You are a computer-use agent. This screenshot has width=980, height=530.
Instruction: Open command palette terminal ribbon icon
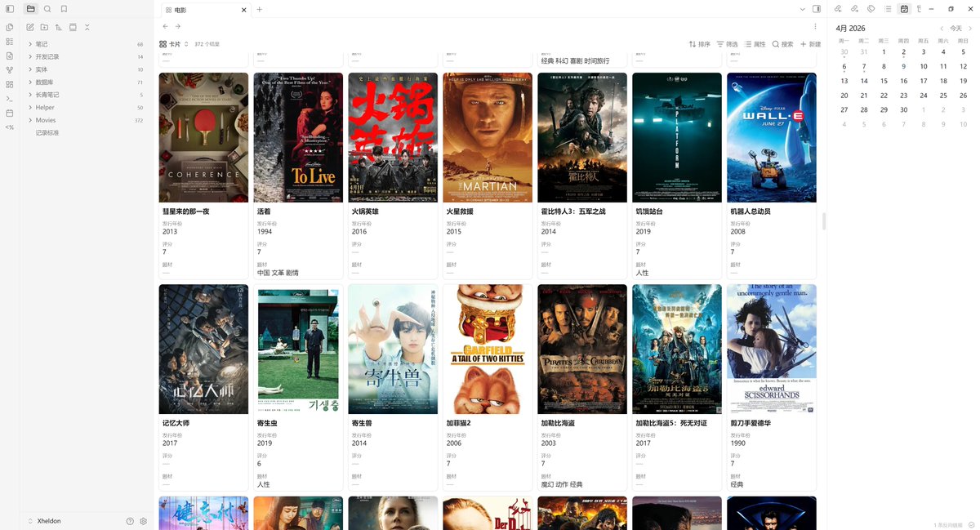click(x=10, y=98)
